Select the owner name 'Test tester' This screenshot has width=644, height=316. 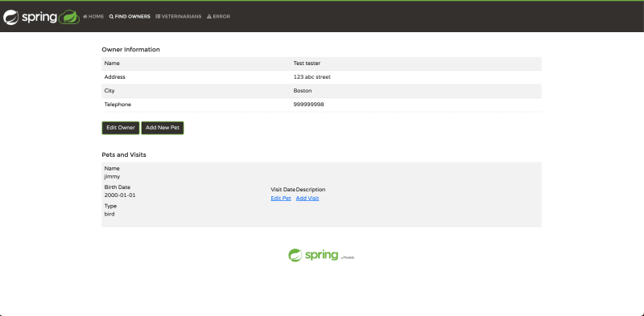coord(307,64)
